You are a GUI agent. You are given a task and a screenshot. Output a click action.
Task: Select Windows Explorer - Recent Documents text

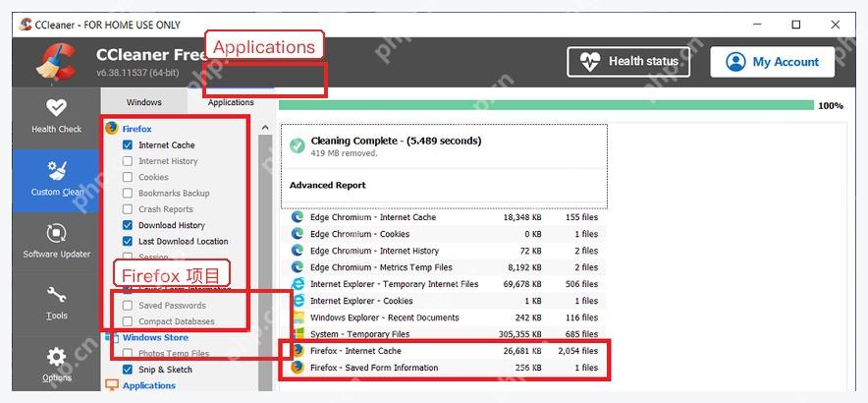point(384,317)
